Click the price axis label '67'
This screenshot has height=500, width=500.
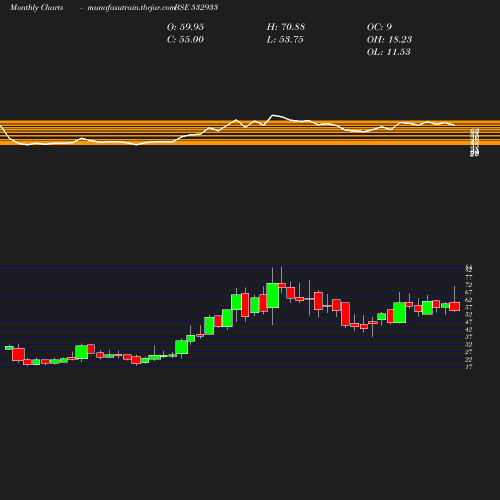[x=469, y=292]
